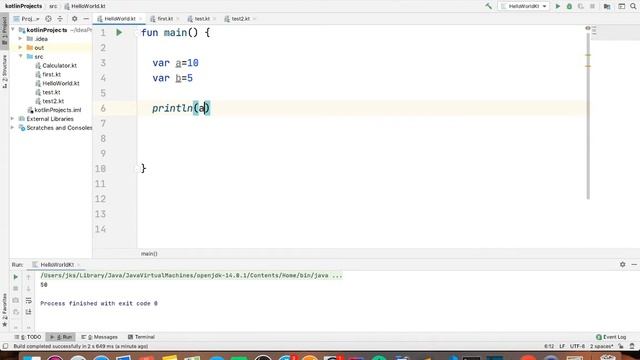Expand the .idea folder
Image resolution: width=640 pixels, height=360 pixels.
point(20,39)
